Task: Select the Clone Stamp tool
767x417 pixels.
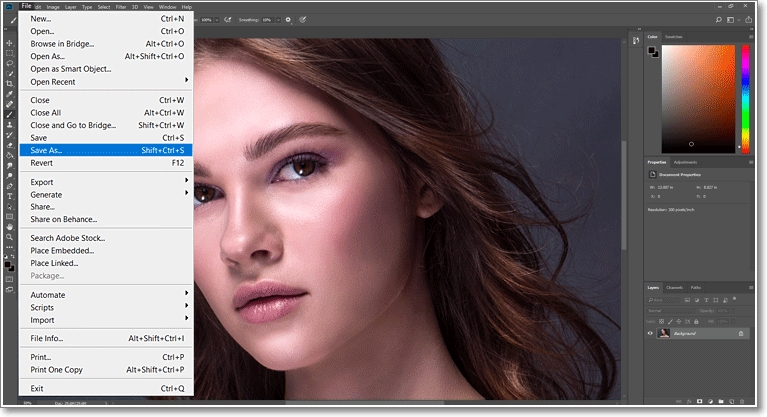Action: point(9,125)
